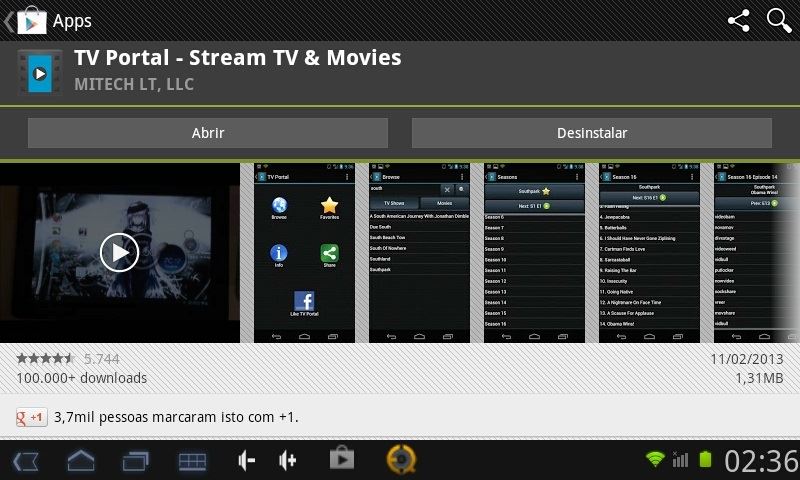Viewport: 800px width, 480px height.
Task: Tap the 1,31MB size text
Action: [x=759, y=378]
